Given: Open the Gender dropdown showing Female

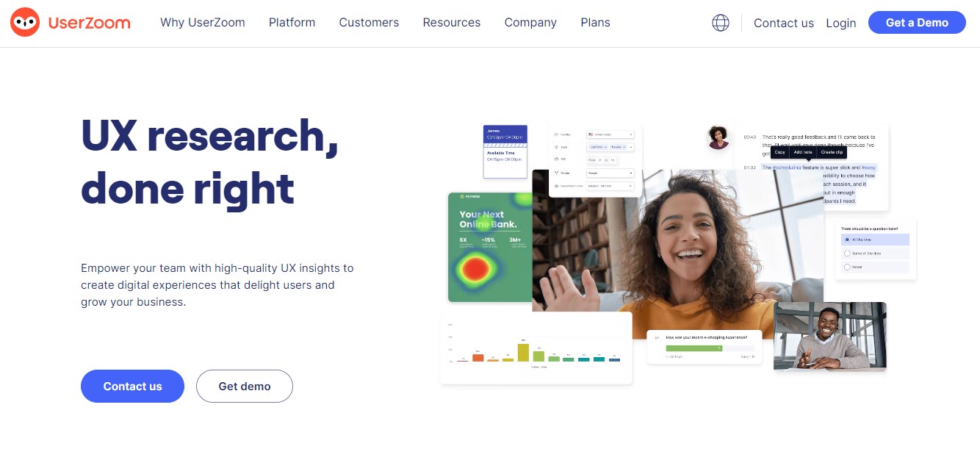Looking at the screenshot, I should click(610, 173).
